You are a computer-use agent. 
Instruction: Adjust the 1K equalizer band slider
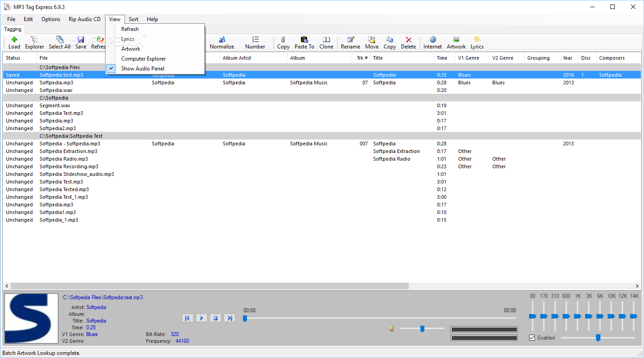pyautogui.click(x=578, y=316)
